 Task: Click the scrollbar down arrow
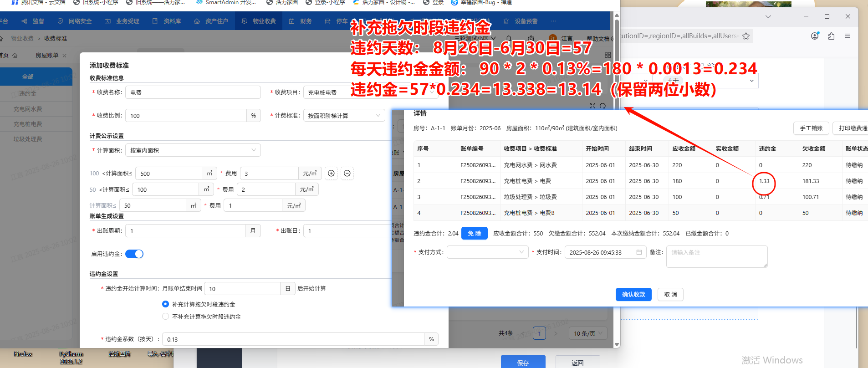[x=617, y=344]
